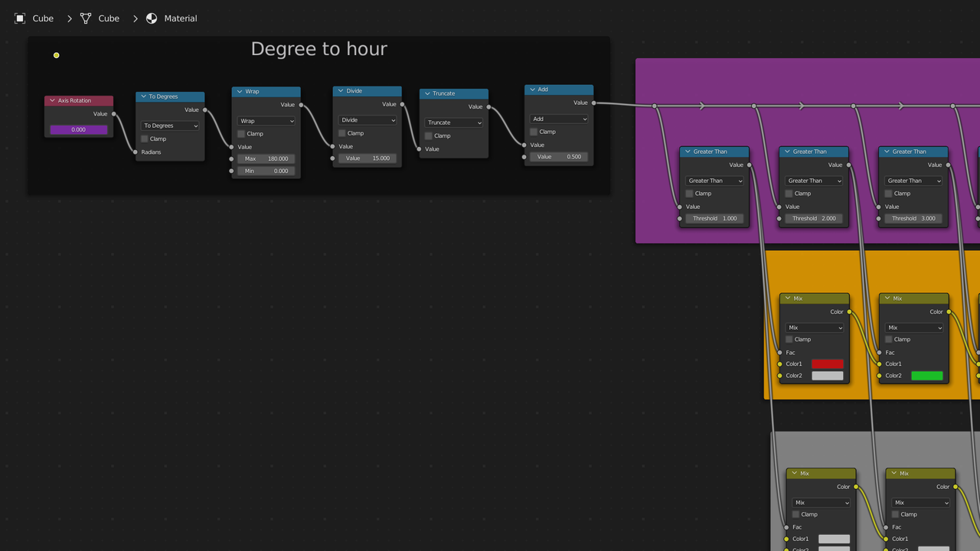Collapse the Greater Than node with threshold 2.000
Viewport: 980px width, 551px height.
click(x=787, y=152)
